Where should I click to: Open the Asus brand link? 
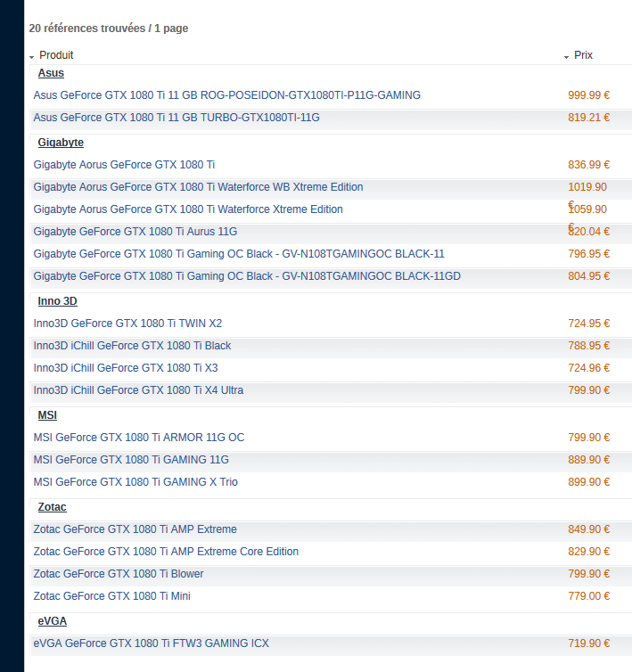click(51, 73)
